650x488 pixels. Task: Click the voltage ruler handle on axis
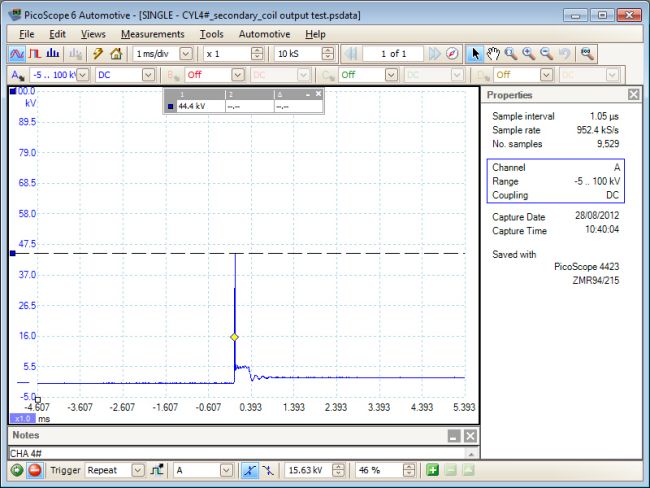(13, 253)
